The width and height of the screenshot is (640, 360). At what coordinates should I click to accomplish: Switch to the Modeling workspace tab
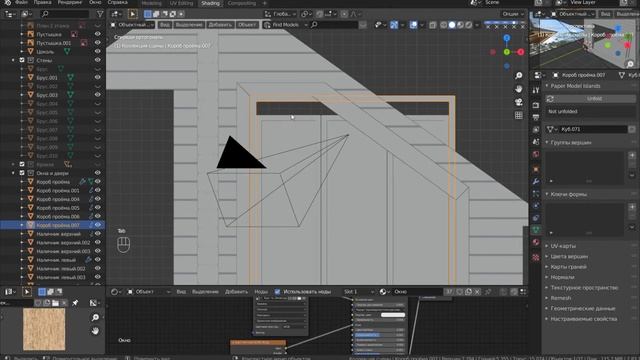click(151, 3)
